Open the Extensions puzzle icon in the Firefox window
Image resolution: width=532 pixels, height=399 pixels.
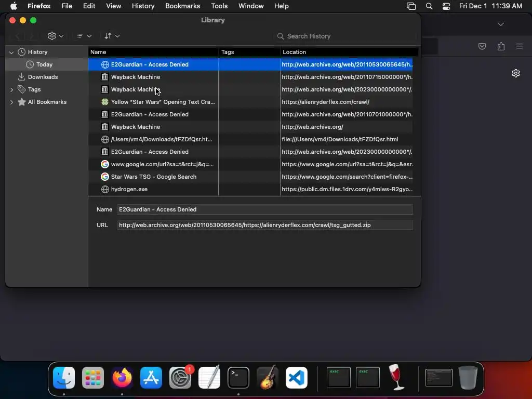501,46
